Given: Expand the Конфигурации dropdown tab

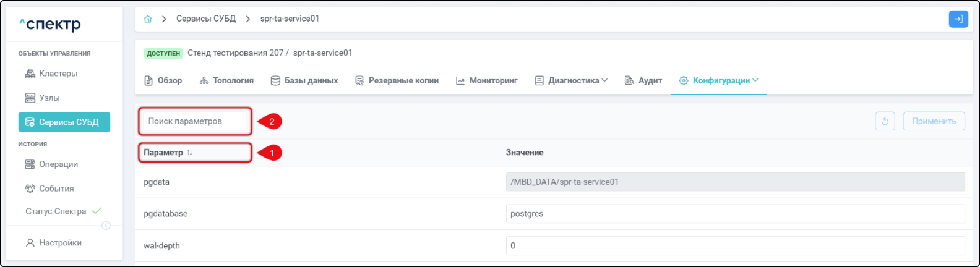Looking at the screenshot, I should (719, 81).
